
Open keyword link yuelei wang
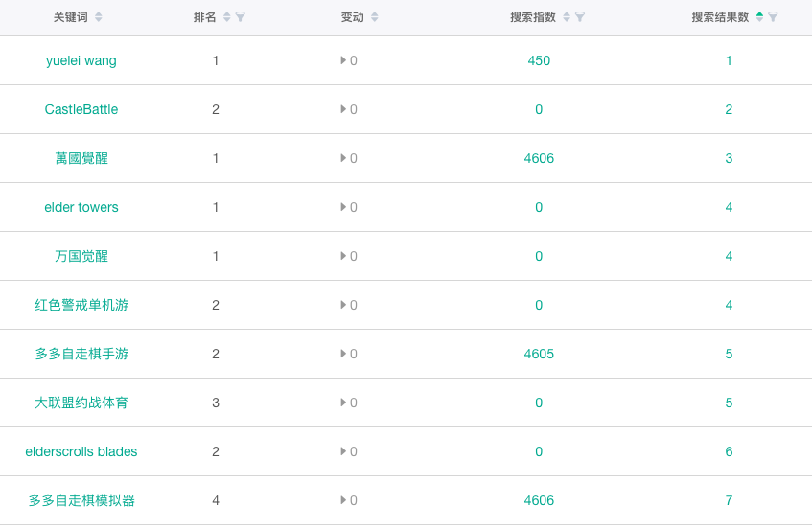(x=81, y=60)
